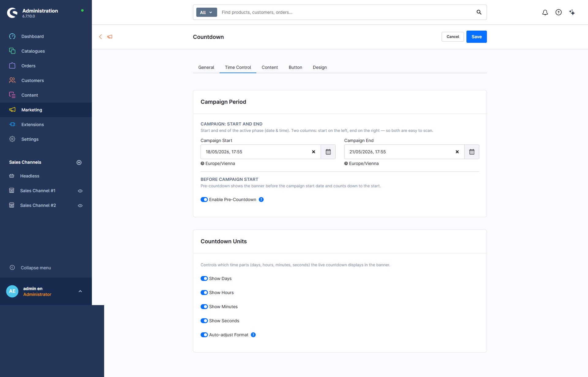This screenshot has height=377, width=588.
Task: Open the Design tab
Action: pyautogui.click(x=320, y=67)
